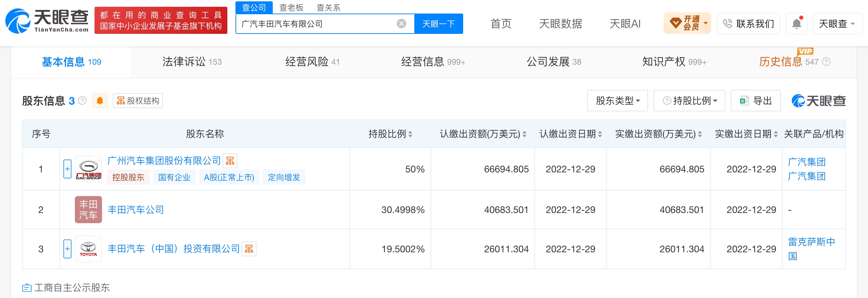Switch to 查公司 search tab

pos(254,7)
